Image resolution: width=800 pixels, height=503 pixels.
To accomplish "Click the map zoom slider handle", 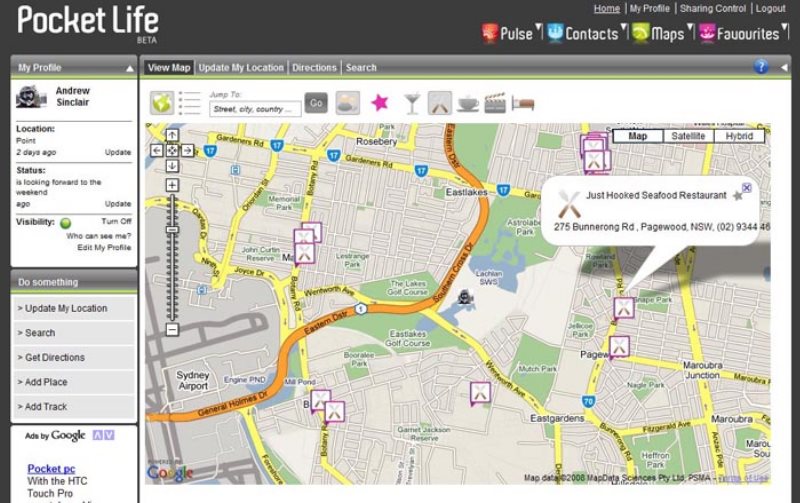I will click(172, 230).
